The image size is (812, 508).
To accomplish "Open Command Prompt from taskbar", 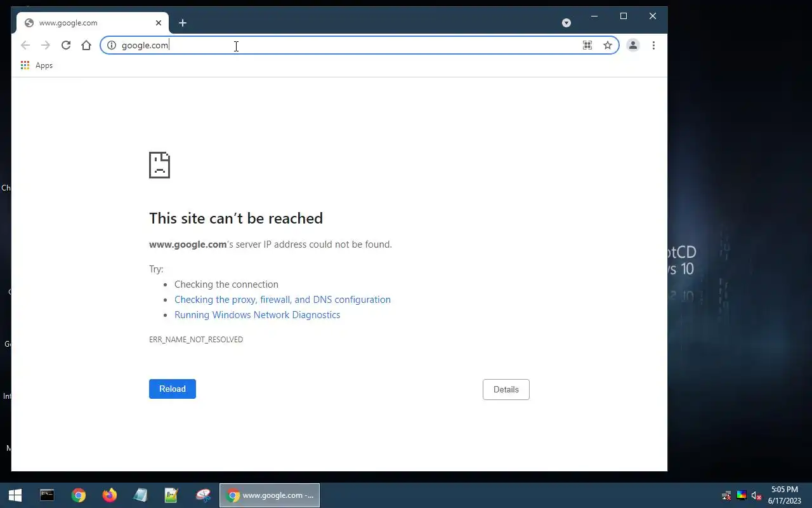I will (x=47, y=495).
